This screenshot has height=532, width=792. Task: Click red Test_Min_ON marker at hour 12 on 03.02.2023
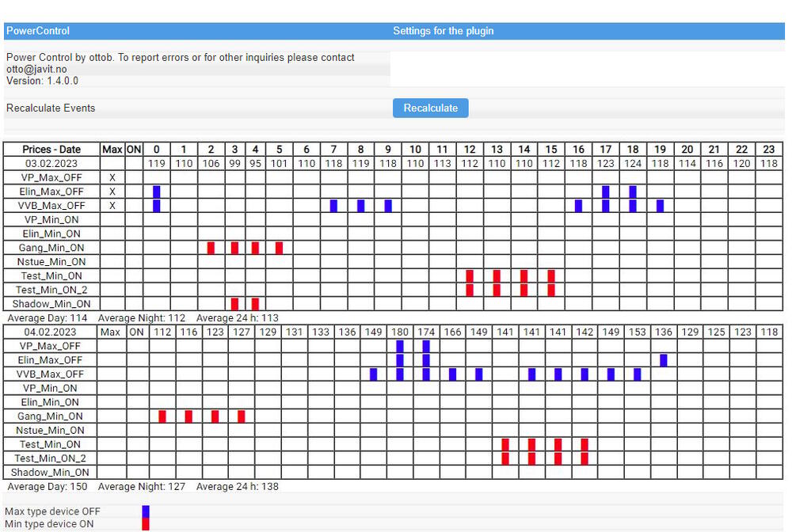pyautogui.click(x=470, y=276)
